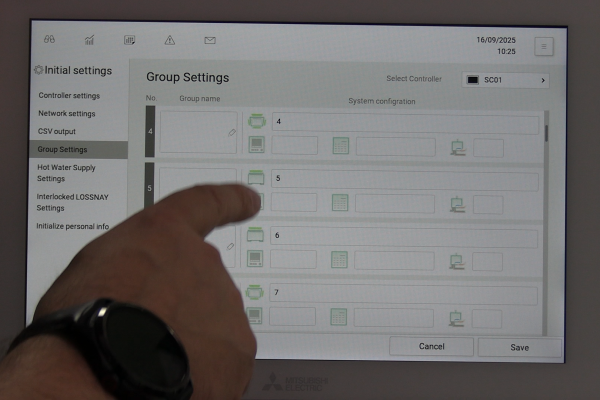Select Group Settings in sidebar
Viewport: 600px width, 400px height.
click(x=78, y=149)
